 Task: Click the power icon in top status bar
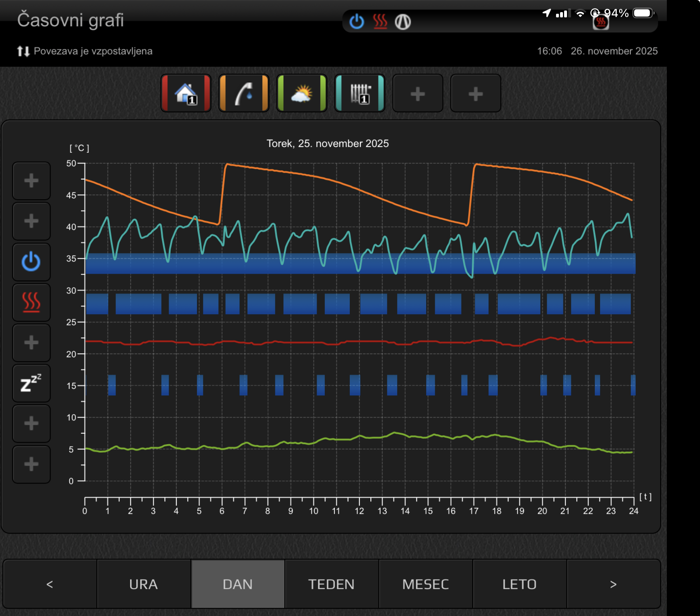tap(357, 22)
